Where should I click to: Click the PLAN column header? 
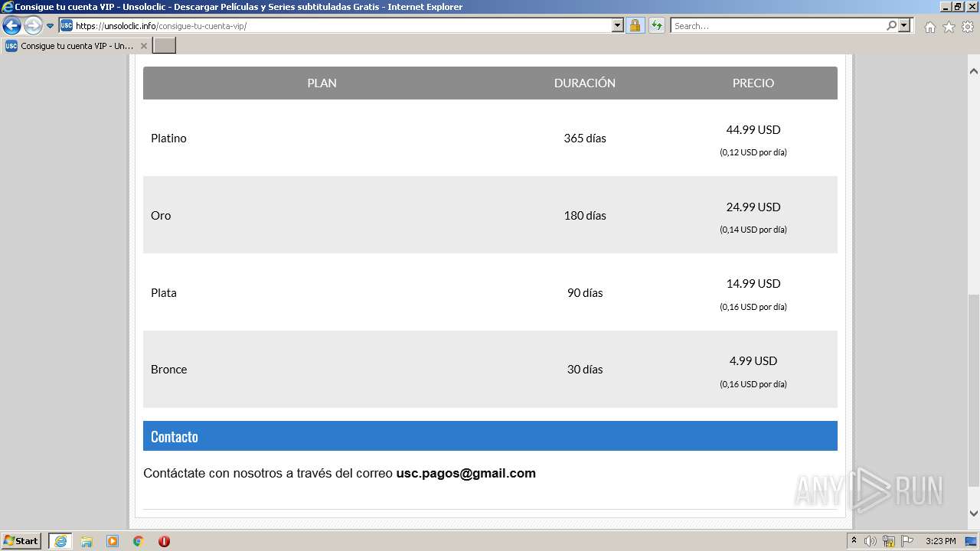322,83
